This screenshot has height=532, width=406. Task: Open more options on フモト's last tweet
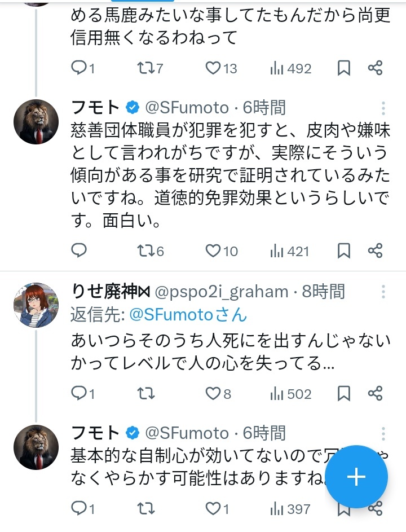click(383, 433)
